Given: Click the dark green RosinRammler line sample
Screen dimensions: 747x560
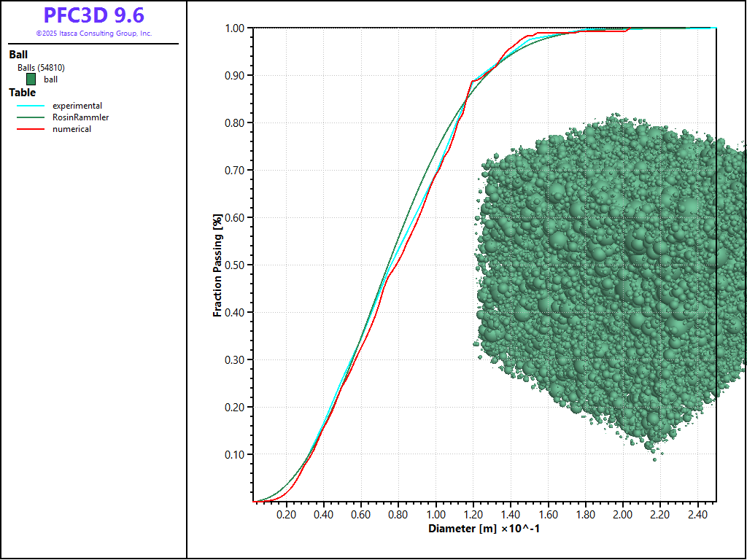Looking at the screenshot, I should click(x=31, y=117).
